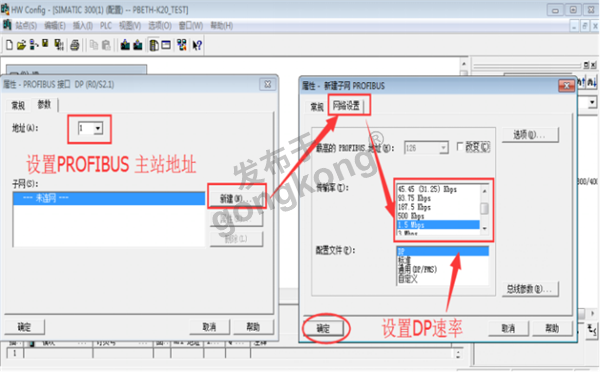Select 187.5 Kbps transmission rate

tap(438, 207)
